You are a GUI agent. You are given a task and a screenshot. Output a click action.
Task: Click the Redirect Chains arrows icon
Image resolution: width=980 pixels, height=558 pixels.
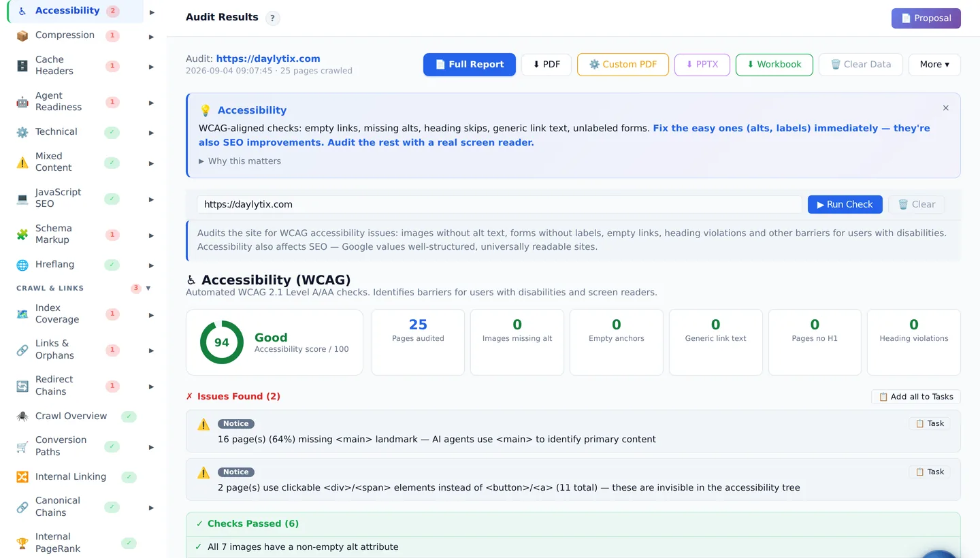point(22,386)
